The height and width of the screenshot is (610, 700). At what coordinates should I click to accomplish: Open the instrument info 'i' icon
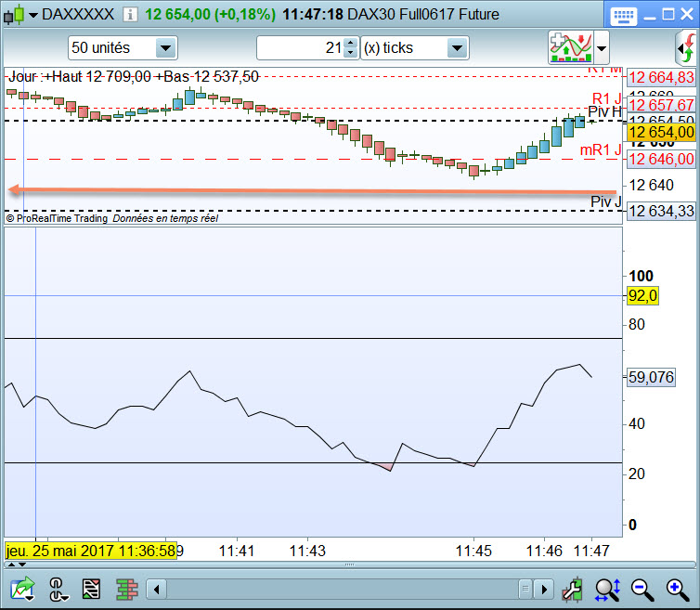pos(130,15)
